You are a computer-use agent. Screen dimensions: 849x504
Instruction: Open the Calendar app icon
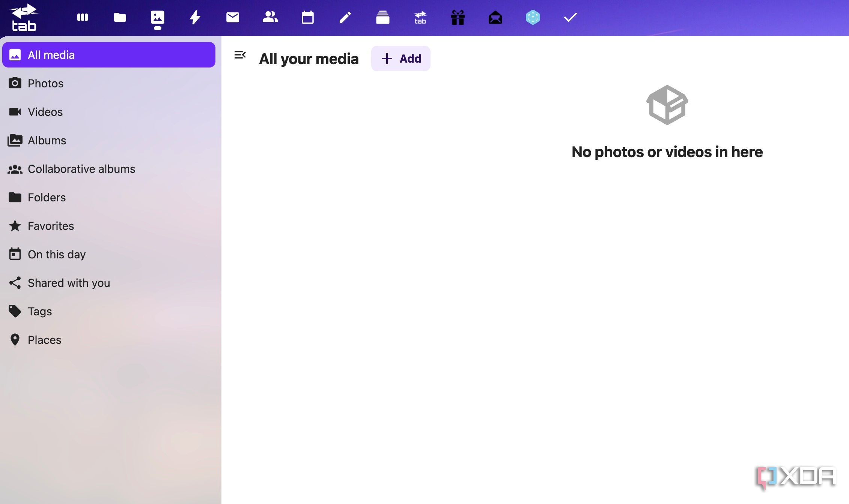tap(308, 17)
